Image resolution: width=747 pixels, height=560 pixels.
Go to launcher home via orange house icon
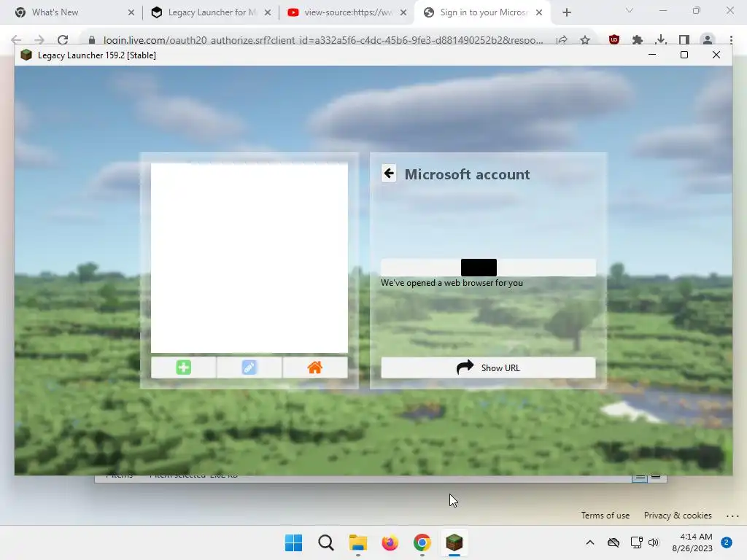tap(315, 367)
